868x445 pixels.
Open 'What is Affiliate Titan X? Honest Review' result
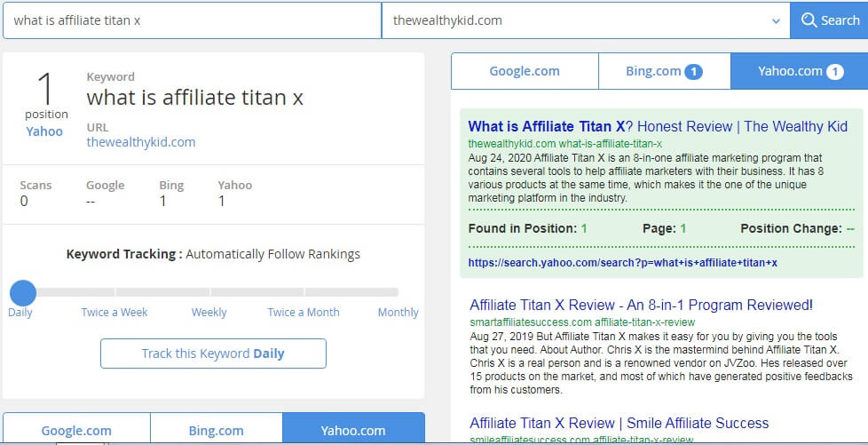point(658,126)
